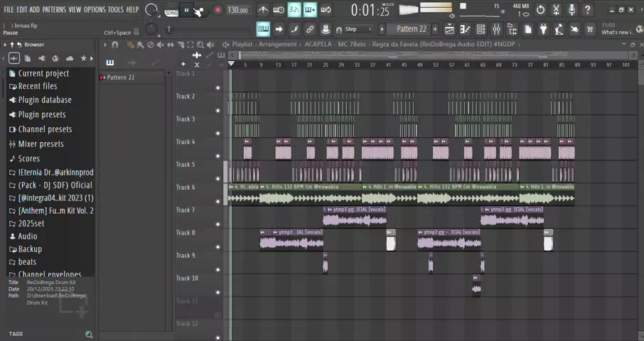Image resolution: width=644 pixels, height=341 pixels.
Task: Open the Pattern 22 selector dropdown
Action: coord(412,29)
